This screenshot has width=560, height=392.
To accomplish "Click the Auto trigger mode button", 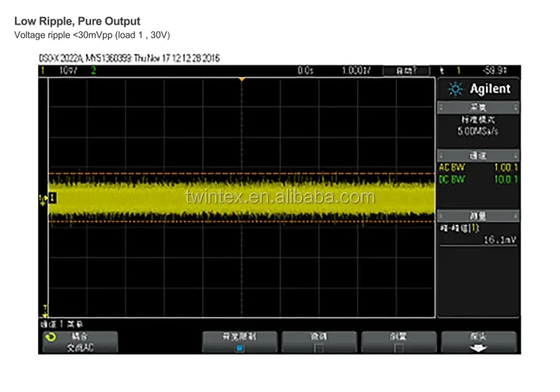I will click(406, 70).
